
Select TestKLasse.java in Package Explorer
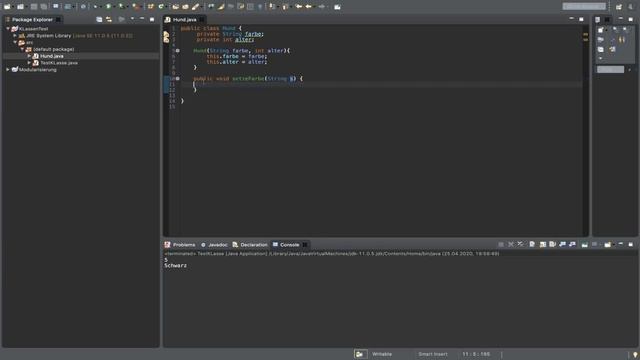click(x=59, y=63)
